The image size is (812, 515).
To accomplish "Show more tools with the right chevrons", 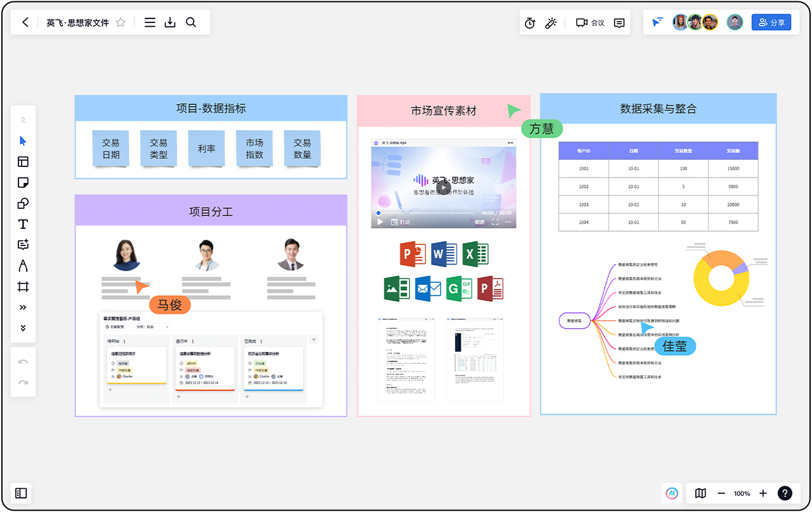I will 24,307.
